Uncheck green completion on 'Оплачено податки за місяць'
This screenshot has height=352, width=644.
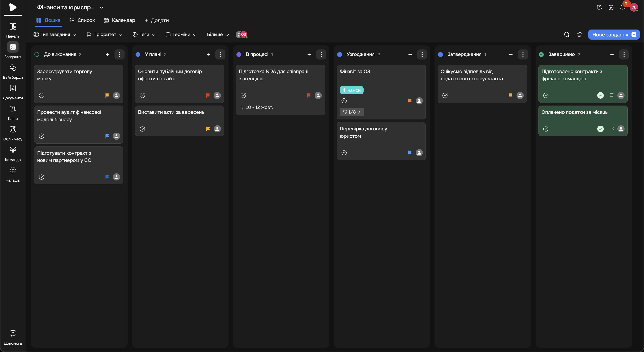(x=600, y=129)
